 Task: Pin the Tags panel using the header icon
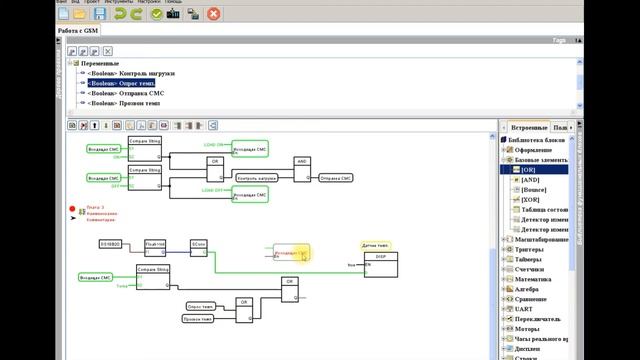578,40
